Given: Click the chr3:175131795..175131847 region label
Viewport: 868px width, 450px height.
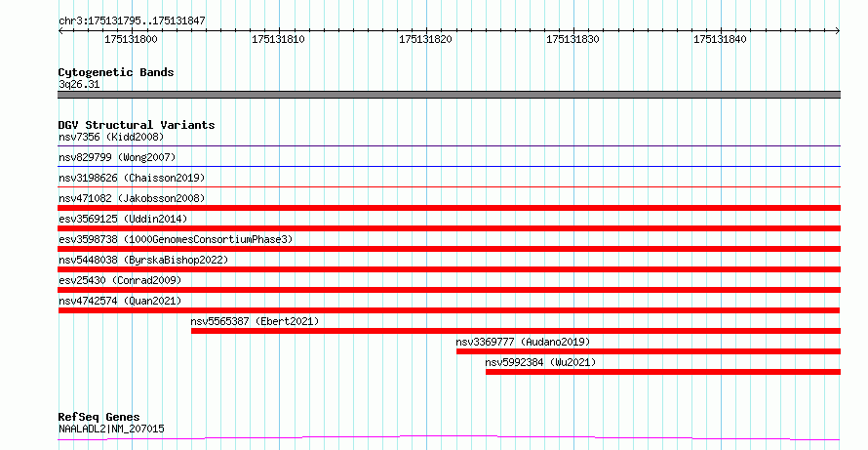Looking at the screenshot, I should click(132, 20).
